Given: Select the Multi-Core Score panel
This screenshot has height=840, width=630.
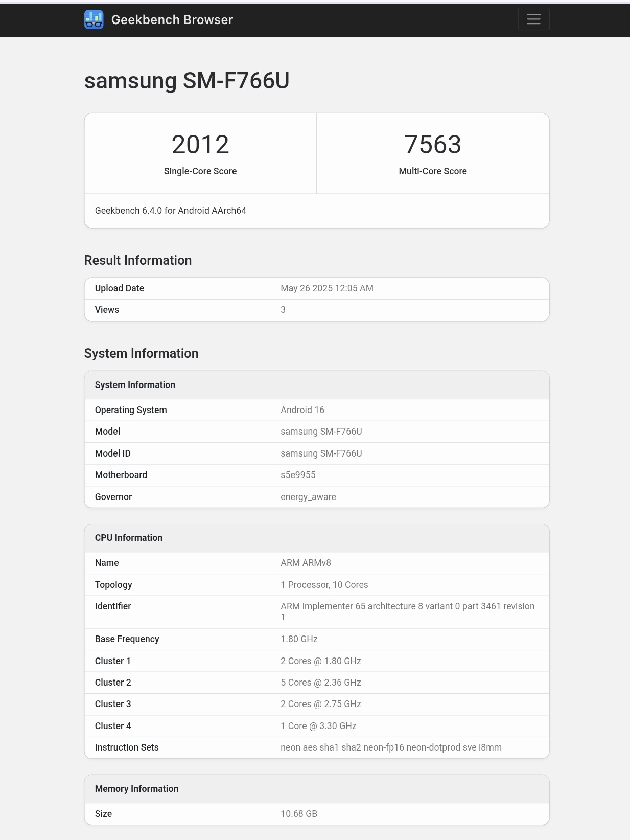Looking at the screenshot, I should pos(433,153).
